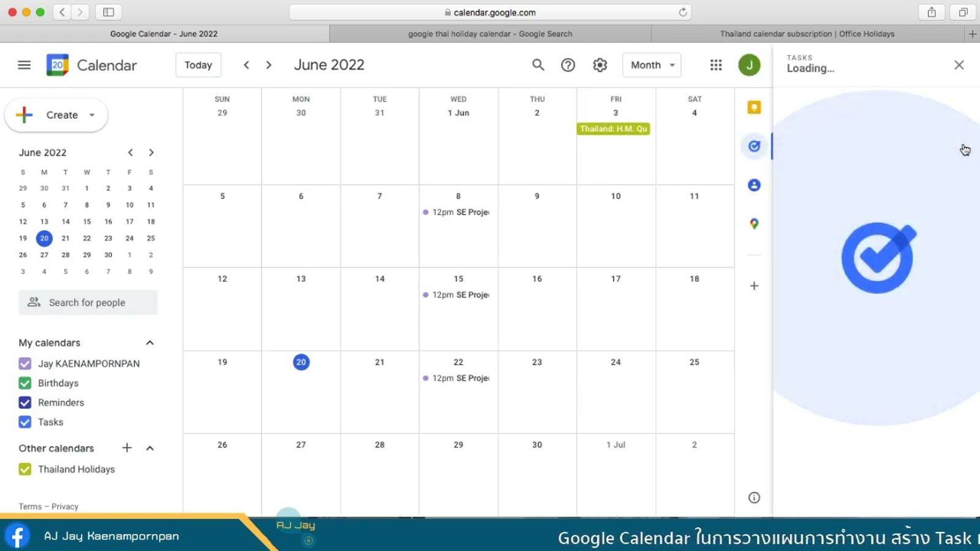This screenshot has width=980, height=551.
Task: Open the Terms link
Action: coord(30,507)
